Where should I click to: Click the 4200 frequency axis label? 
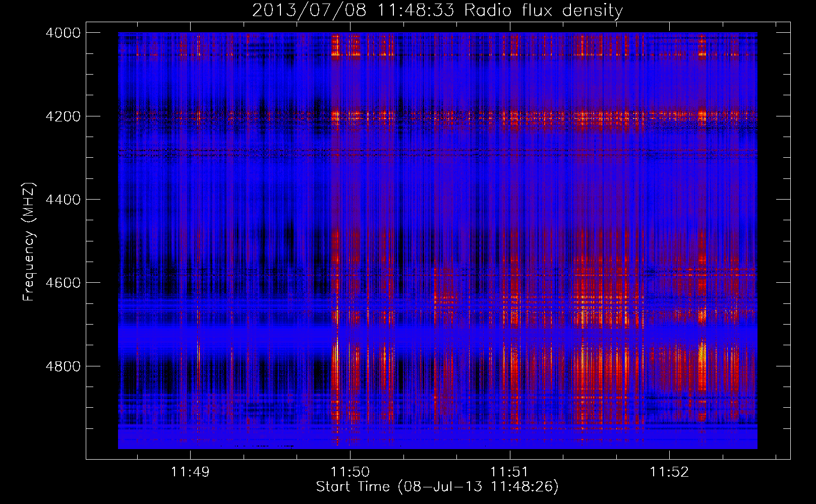pyautogui.click(x=63, y=116)
